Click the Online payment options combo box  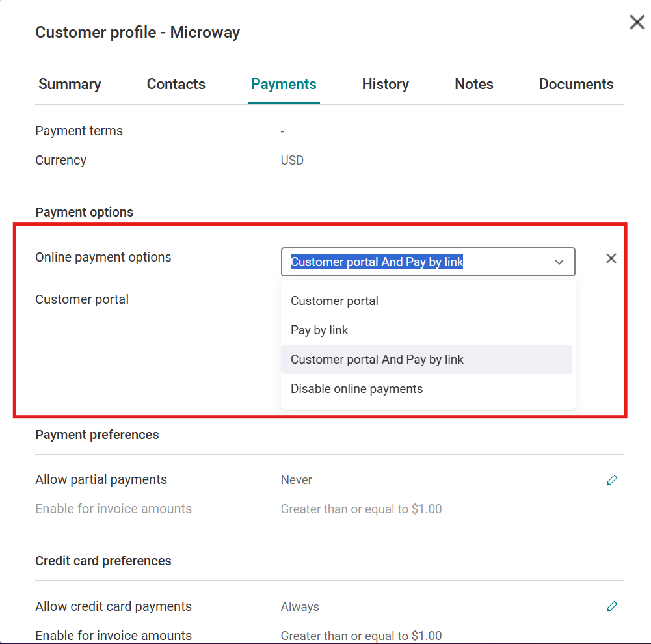click(x=416, y=262)
